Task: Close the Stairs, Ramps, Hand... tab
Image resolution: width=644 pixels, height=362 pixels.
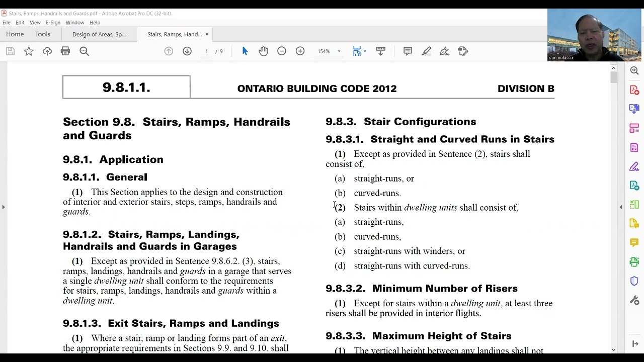Action: point(207,34)
